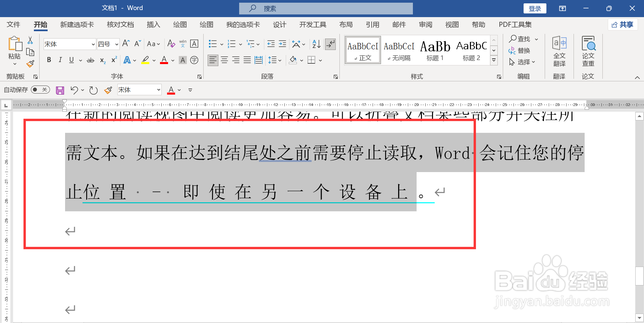The width and height of the screenshot is (644, 323).
Task: Open quick access toolbar font dropdown
Action: (159, 90)
